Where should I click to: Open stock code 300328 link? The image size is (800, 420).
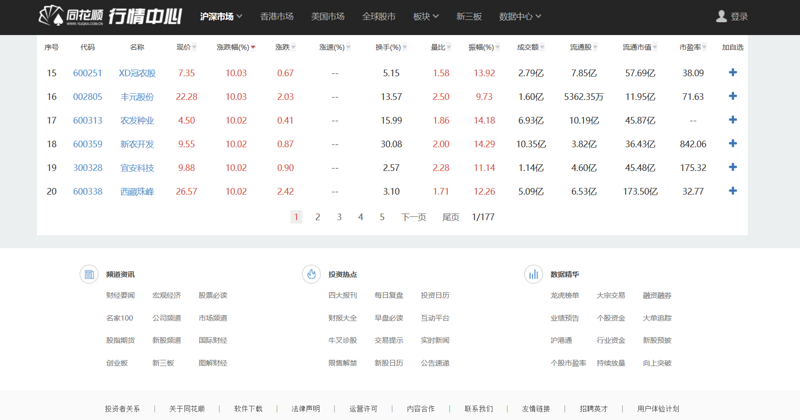click(x=87, y=167)
